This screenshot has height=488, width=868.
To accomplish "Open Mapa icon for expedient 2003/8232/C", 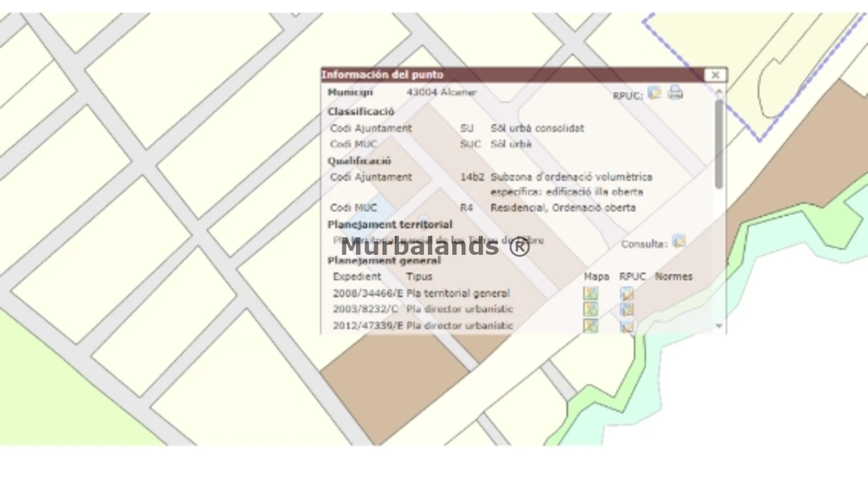I will [591, 310].
